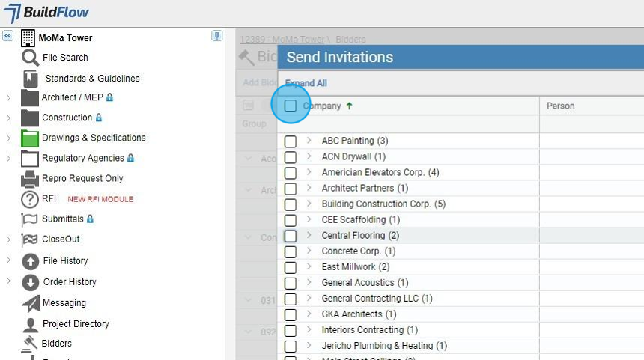Open File History upload arrow icon
Image resolution: width=644 pixels, height=360 pixels.
click(x=31, y=261)
